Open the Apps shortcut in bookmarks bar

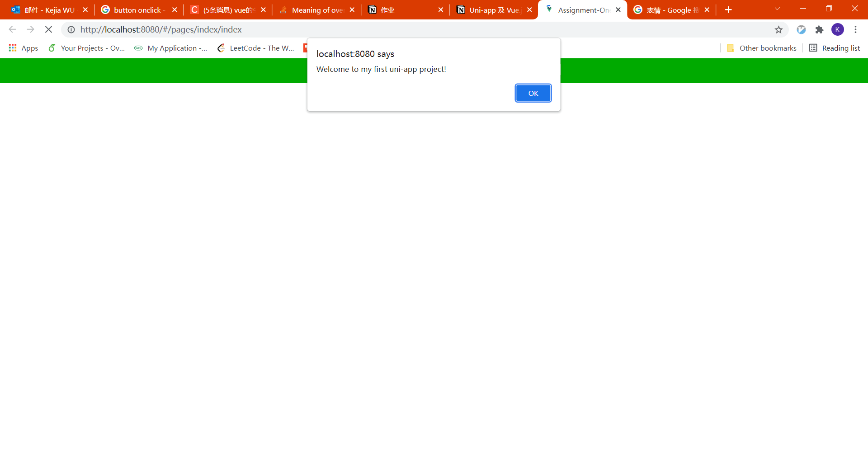click(24, 48)
